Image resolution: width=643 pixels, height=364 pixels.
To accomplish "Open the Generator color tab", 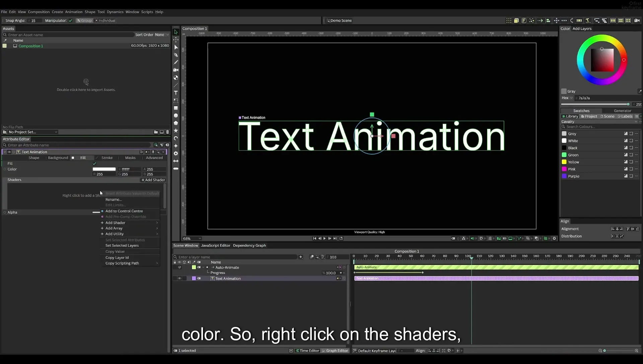I will tap(622, 111).
